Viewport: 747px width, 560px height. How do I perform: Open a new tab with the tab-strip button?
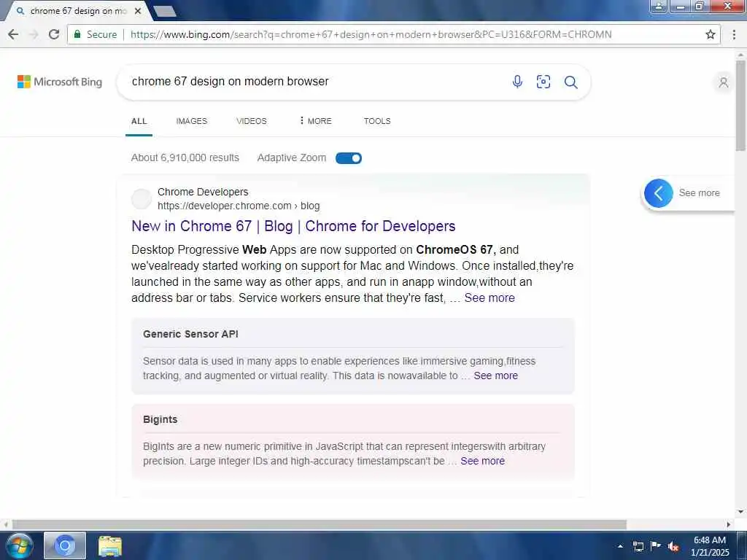[165, 11]
